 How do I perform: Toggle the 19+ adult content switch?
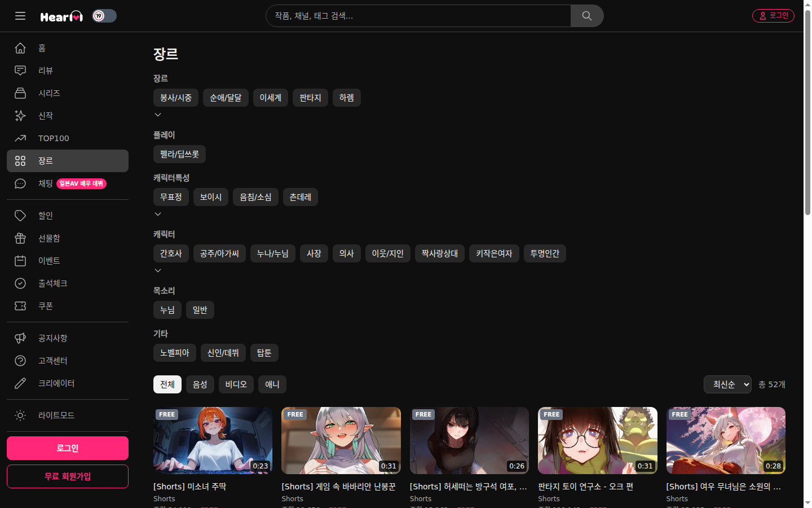pos(104,16)
